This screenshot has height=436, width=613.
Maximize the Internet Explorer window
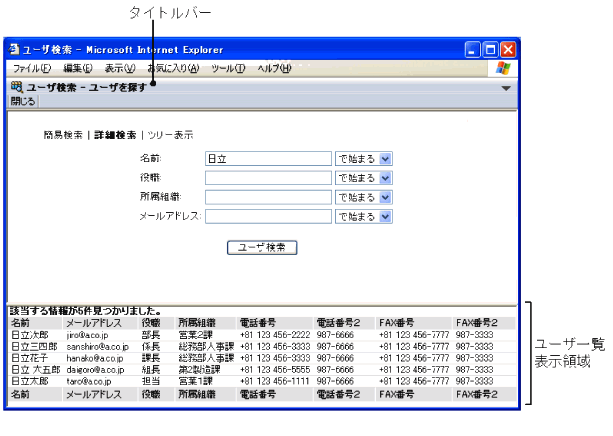pos(490,50)
